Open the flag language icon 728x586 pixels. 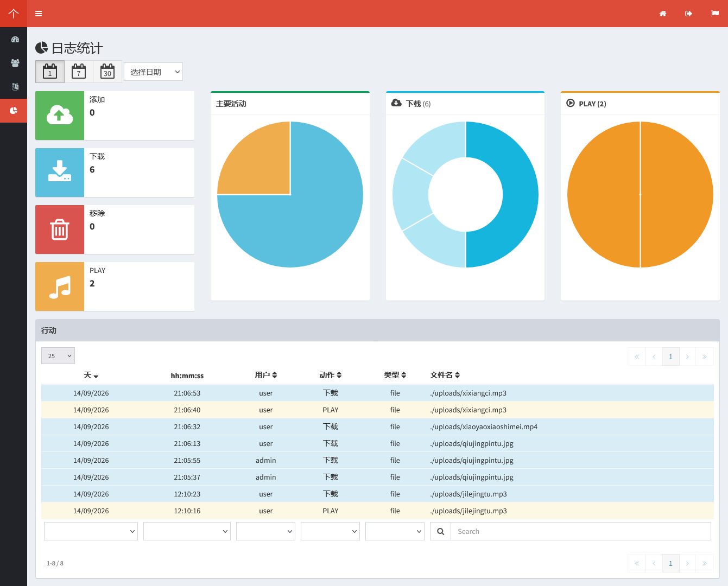pos(715,14)
